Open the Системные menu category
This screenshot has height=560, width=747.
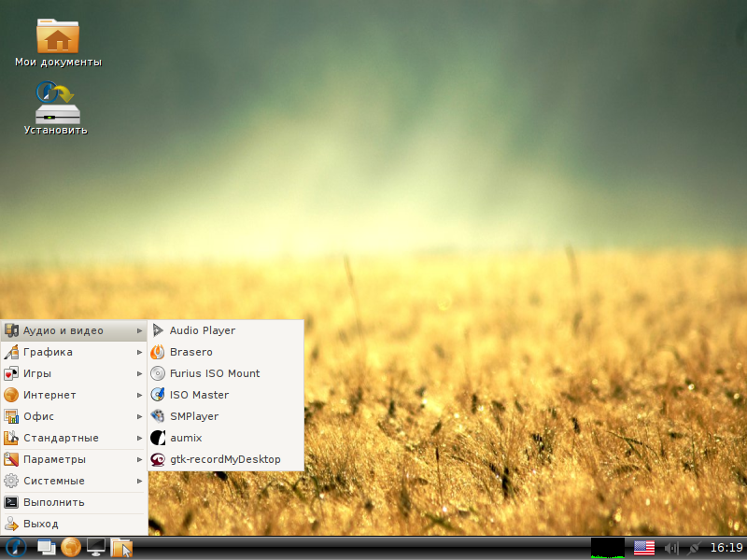coord(74,481)
